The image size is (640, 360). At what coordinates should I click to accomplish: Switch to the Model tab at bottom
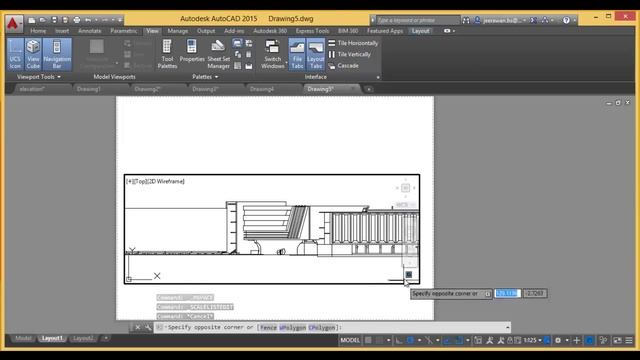click(x=23, y=338)
